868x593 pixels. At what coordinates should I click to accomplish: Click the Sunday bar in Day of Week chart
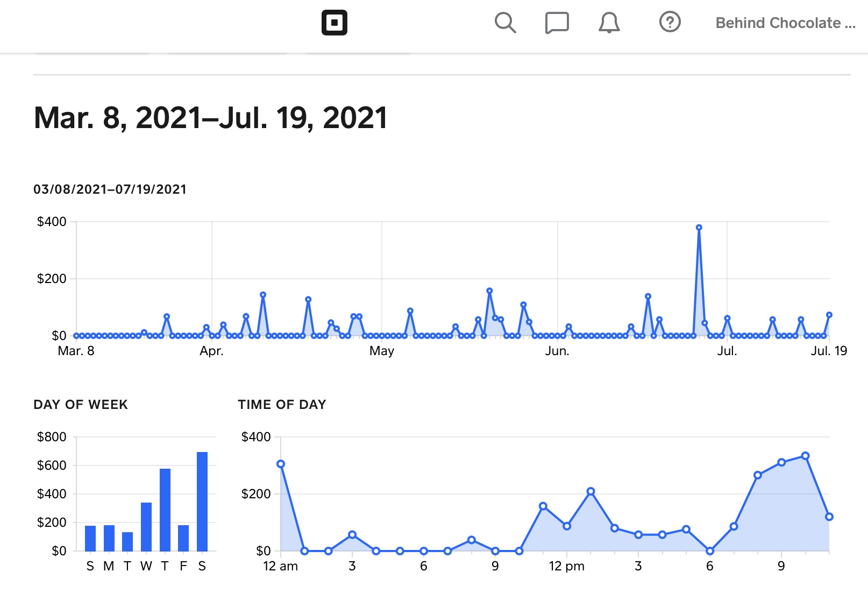pos(90,538)
